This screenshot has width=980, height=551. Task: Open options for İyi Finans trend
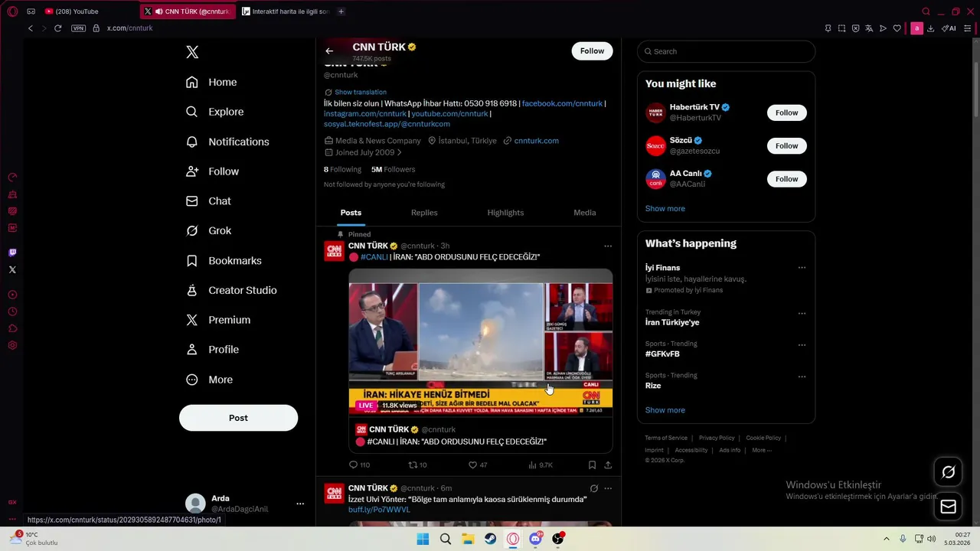click(x=802, y=268)
